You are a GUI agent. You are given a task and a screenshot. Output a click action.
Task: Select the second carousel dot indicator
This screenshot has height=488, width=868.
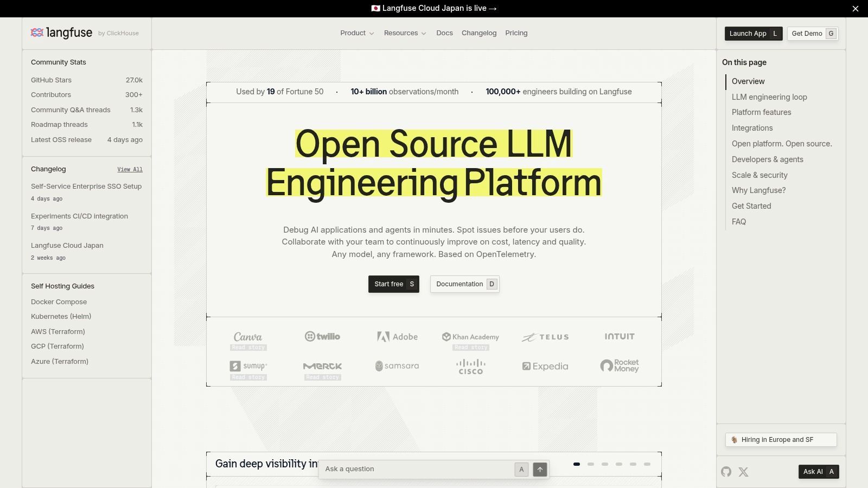tap(591, 464)
